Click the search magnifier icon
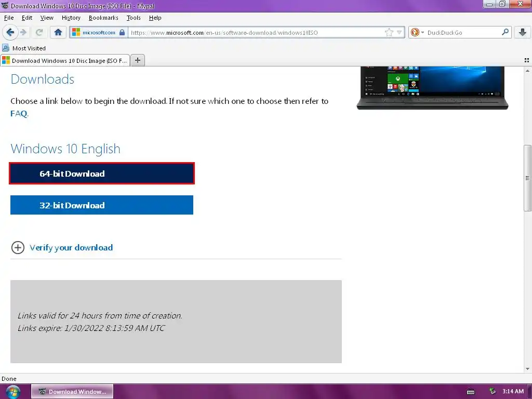This screenshot has height=399, width=532. click(505, 32)
